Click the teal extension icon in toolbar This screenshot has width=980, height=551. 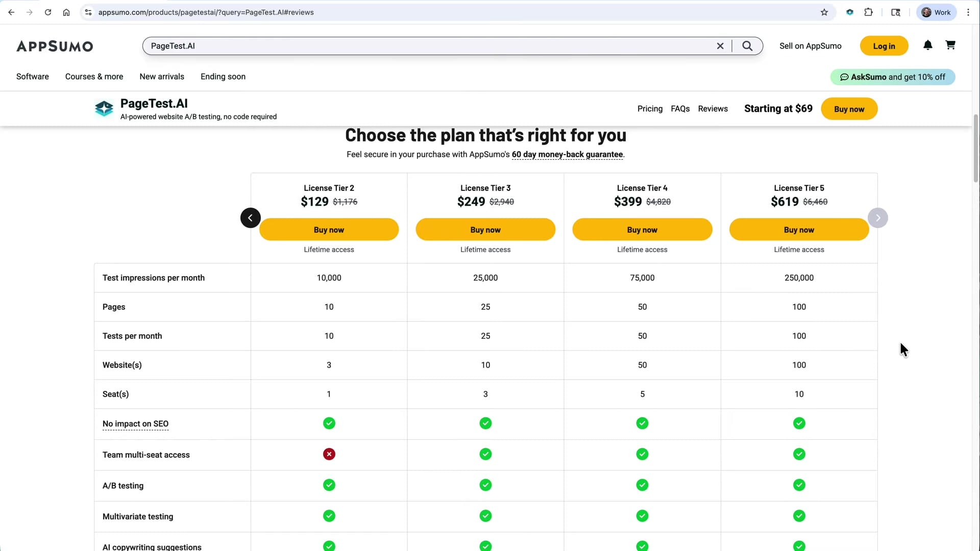(x=850, y=12)
